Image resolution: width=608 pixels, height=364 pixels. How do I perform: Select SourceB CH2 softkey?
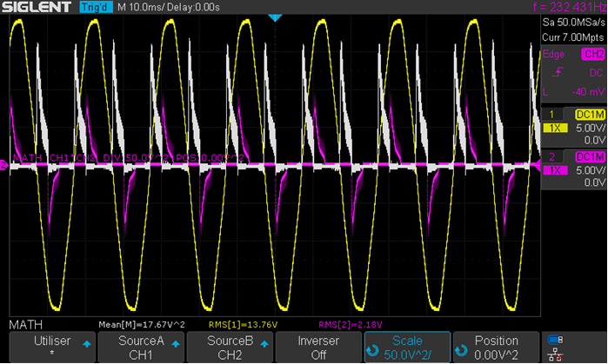point(230,347)
